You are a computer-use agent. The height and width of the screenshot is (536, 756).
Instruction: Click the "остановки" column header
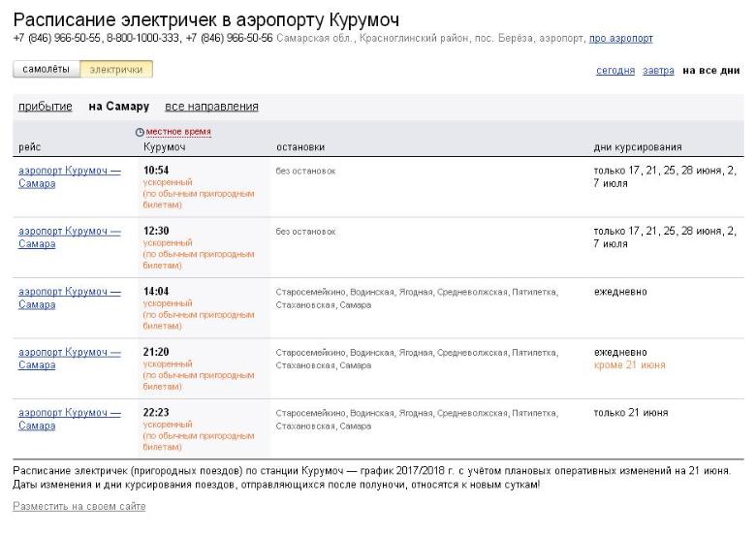click(x=299, y=147)
